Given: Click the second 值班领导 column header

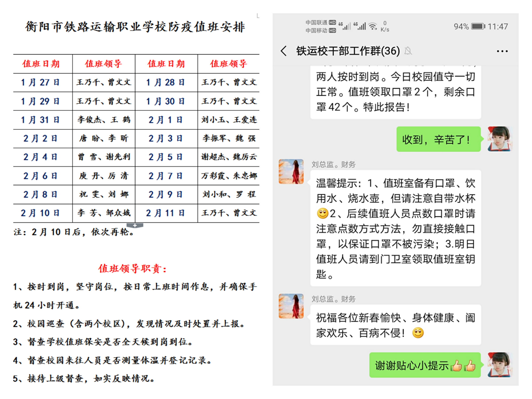Looking at the screenshot, I should pos(229,64).
